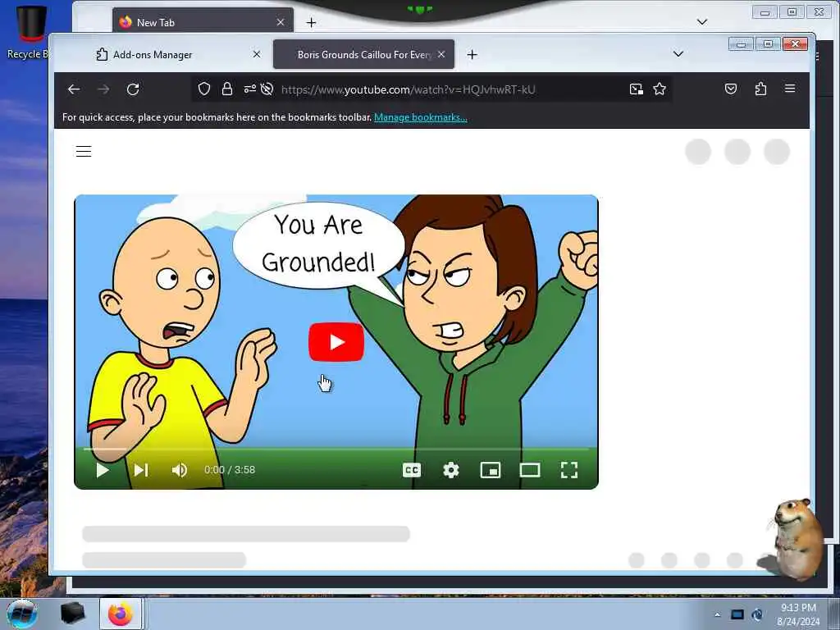Reload the YouTube page

[133, 89]
